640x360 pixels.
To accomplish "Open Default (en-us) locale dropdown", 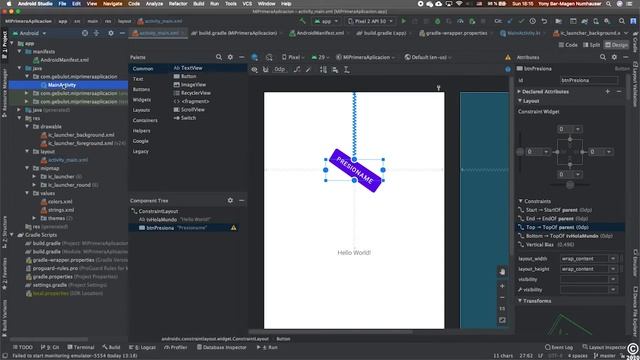I will click(428, 58).
